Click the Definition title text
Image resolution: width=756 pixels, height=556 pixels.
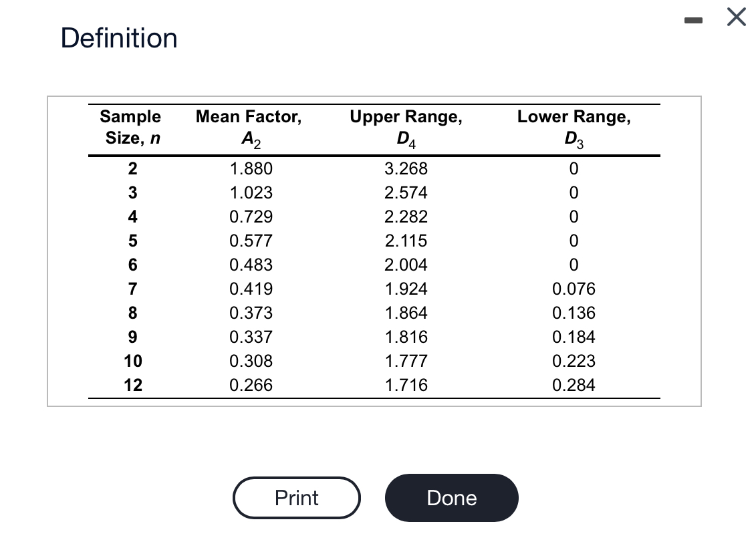[119, 38]
